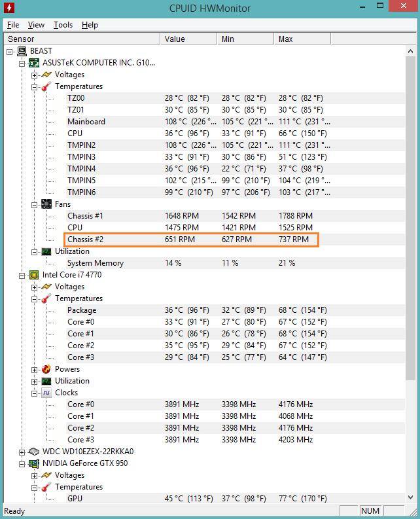The width and height of the screenshot is (420, 519).
Task: Expand the Powers section
Action: pyautogui.click(x=35, y=370)
